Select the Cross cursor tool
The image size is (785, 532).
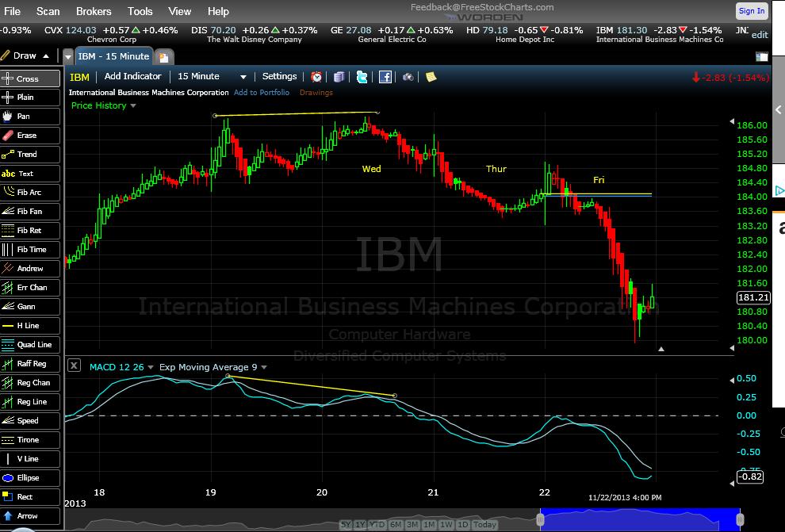pyautogui.click(x=30, y=78)
